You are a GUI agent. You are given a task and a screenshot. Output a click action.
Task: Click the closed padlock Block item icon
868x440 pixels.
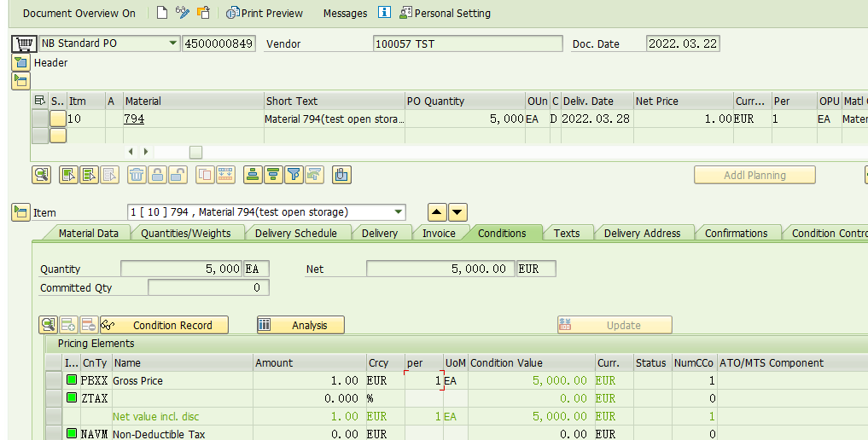click(x=157, y=175)
